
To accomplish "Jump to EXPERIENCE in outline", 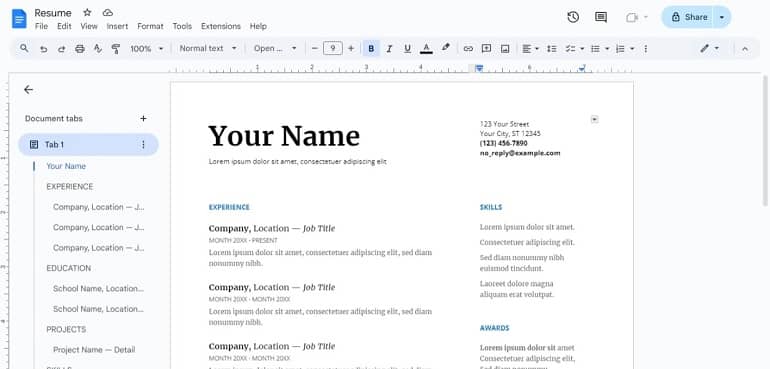I will click(70, 187).
